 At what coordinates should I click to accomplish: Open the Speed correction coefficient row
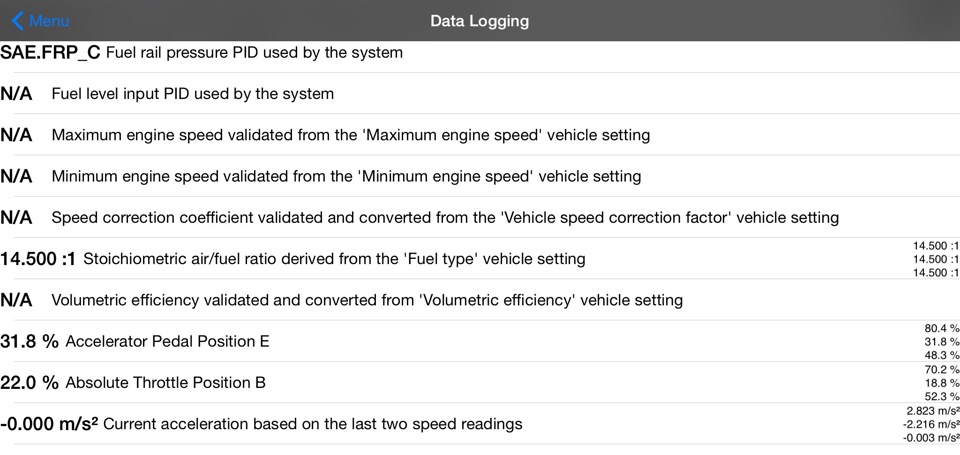[x=445, y=218]
